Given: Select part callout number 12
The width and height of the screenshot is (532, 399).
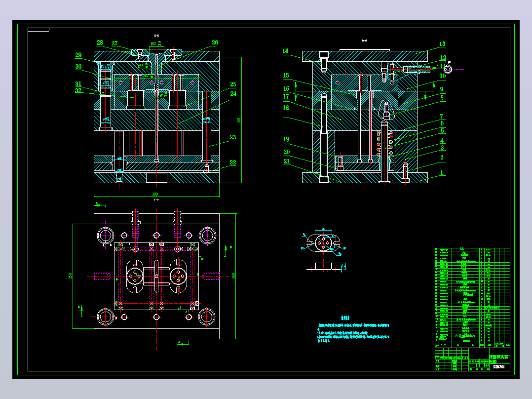Looking at the screenshot, I should [443, 58].
